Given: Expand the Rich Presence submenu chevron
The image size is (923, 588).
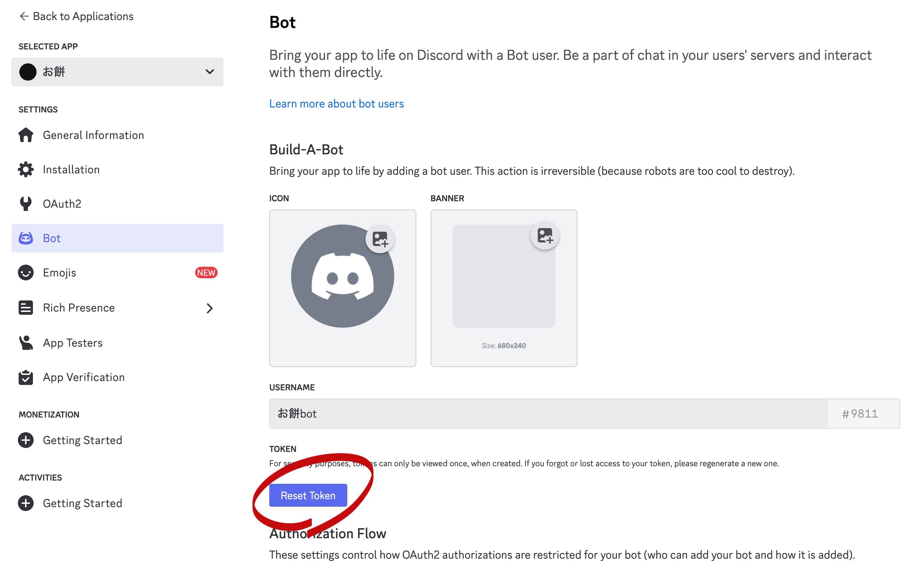Looking at the screenshot, I should tap(209, 308).
